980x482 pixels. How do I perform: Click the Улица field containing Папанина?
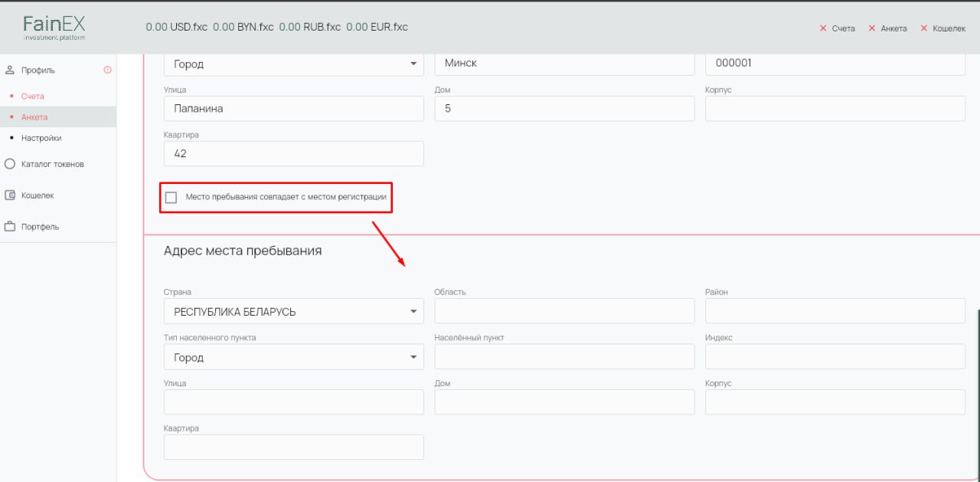(294, 108)
